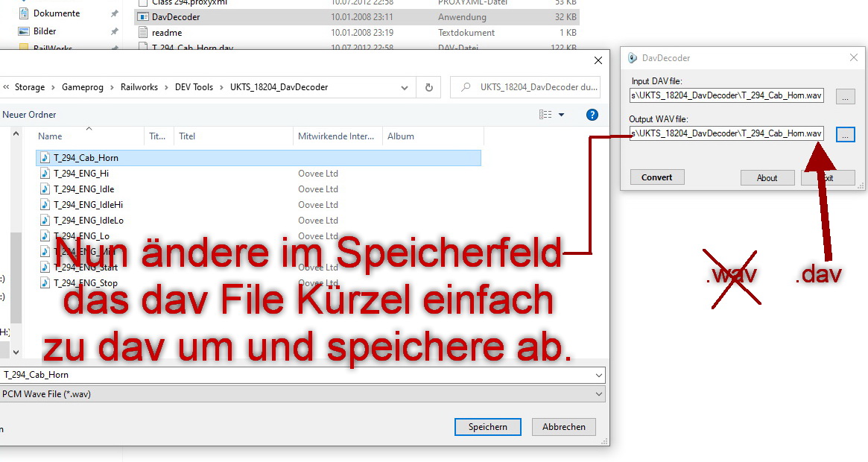
Task: Click Convert in DavDecoder window
Action: (x=657, y=177)
